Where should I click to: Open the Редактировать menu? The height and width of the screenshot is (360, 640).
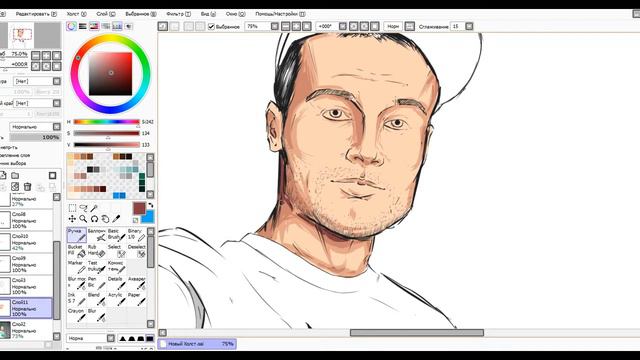36,14
